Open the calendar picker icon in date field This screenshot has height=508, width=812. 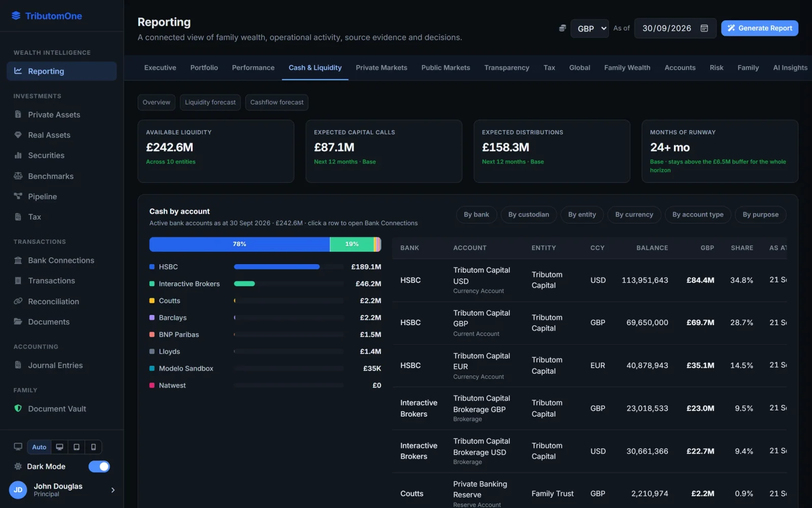pyautogui.click(x=704, y=28)
